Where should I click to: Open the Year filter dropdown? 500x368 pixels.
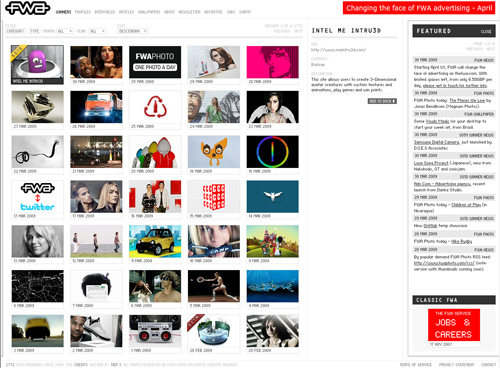click(97, 31)
